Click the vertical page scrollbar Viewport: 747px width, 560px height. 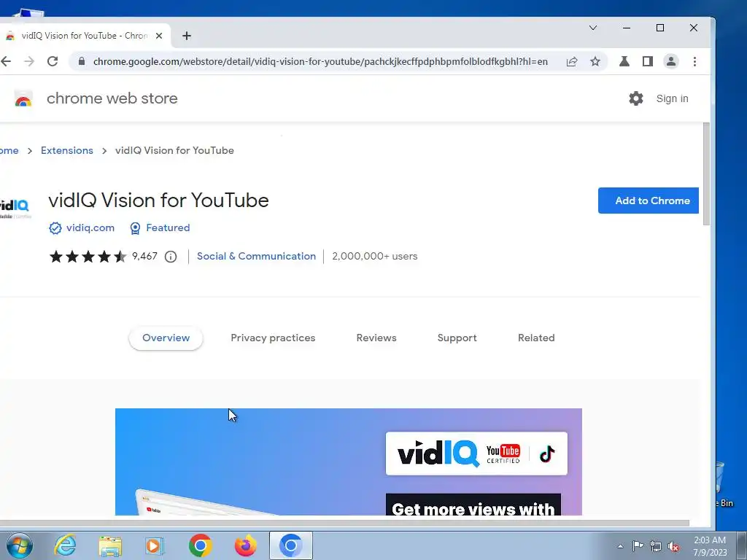(706, 174)
